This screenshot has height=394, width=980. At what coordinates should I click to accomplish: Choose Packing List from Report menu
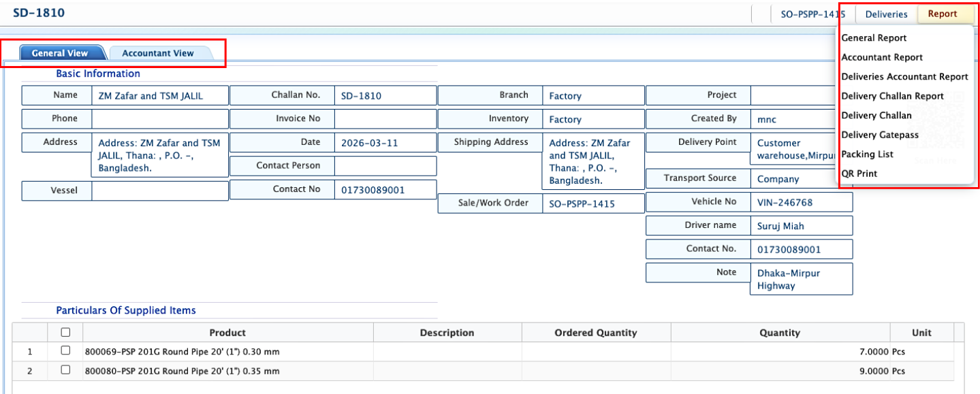pos(867,154)
